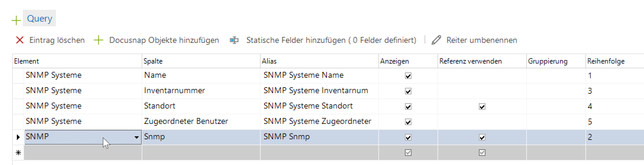The height and width of the screenshot is (165, 644).
Task: Click Statische Felder hinzufügen label
Action: [x=331, y=40]
